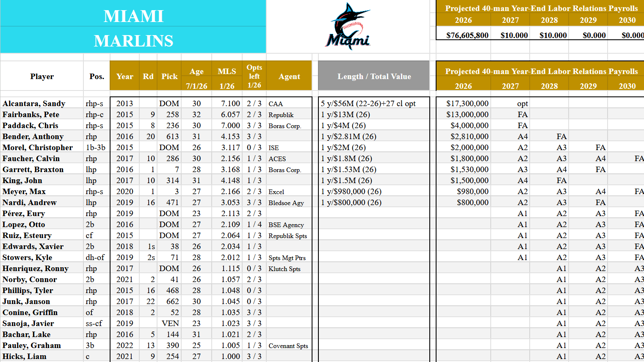This screenshot has width=644, height=362.
Task: Click the Opts left column header
Action: click(254, 76)
